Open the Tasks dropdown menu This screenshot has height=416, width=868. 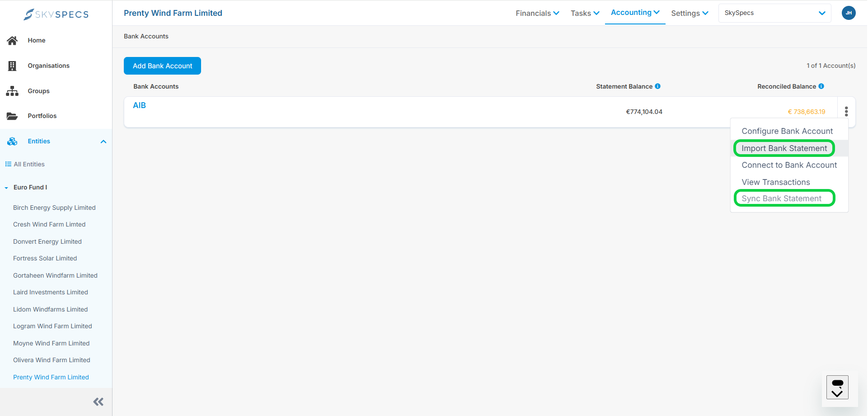click(585, 13)
